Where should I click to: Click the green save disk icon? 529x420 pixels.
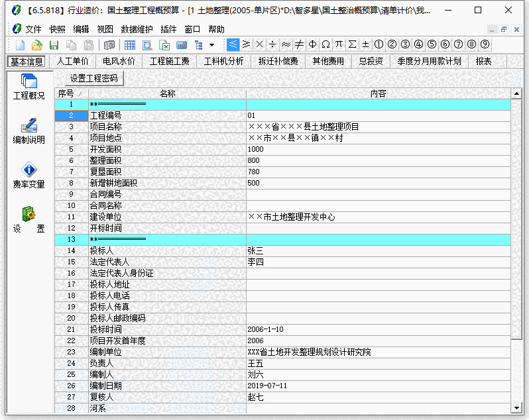coord(54,45)
